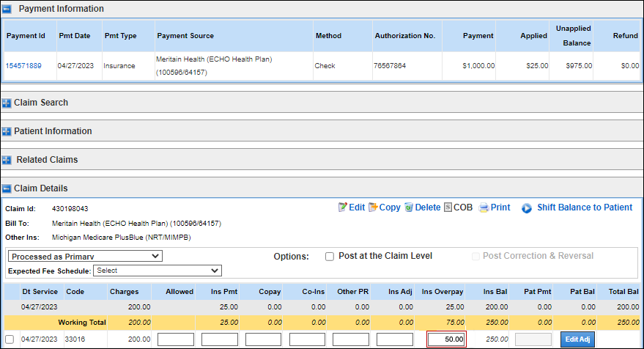Click the Allowed amount input field
The width and height of the screenshot is (644, 349).
(x=176, y=339)
